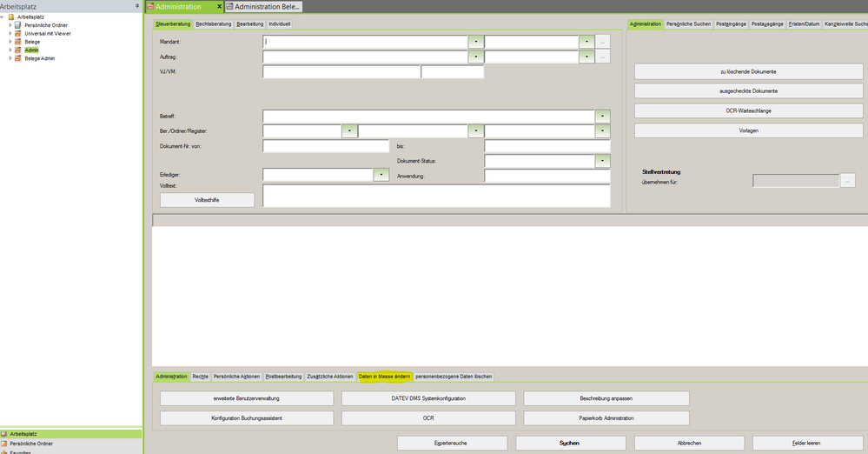Close the Administration tab
The image size is (868, 454).
click(219, 7)
